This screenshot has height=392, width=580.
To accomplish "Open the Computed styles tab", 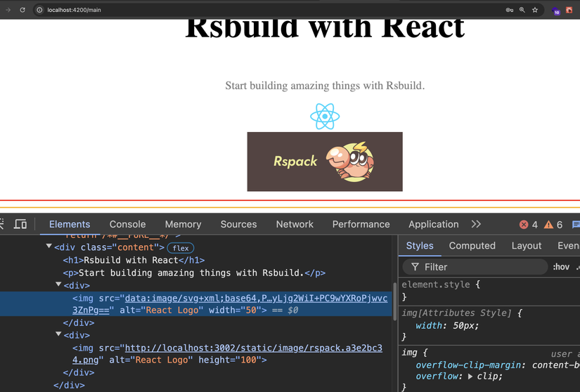I will click(472, 246).
